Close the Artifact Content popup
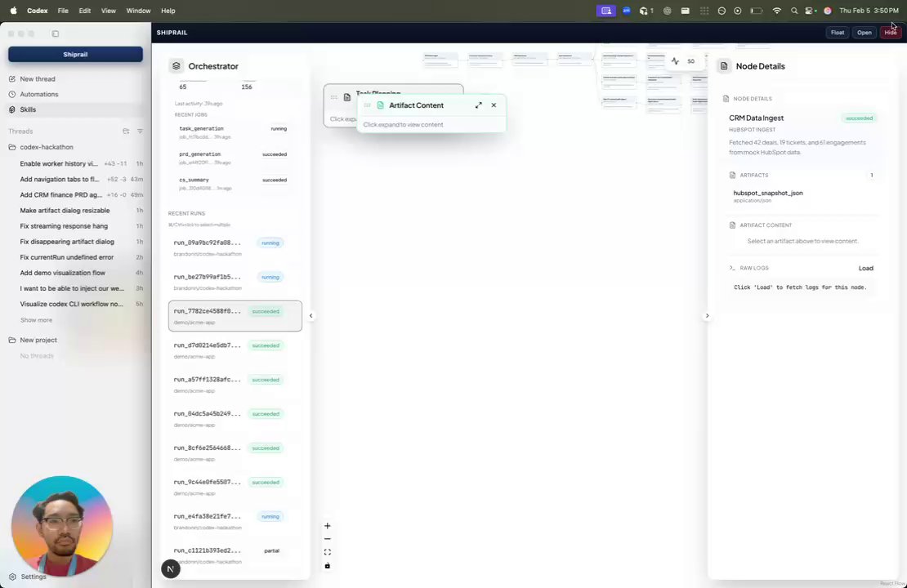The image size is (907, 588). (x=494, y=105)
